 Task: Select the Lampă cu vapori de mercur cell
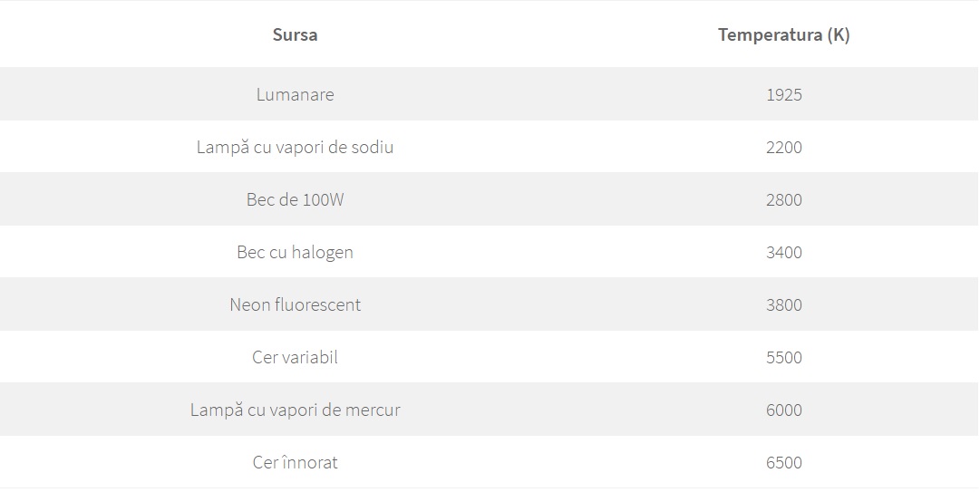(295, 410)
